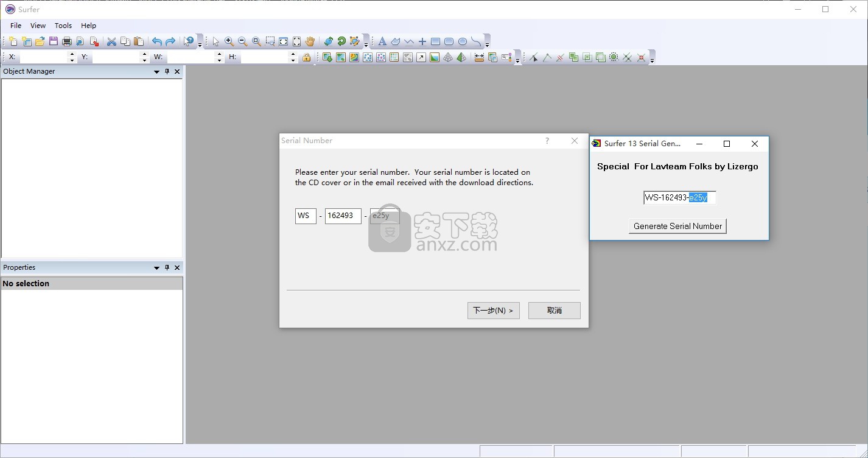Screen dimensions: 868x458
Task: Click the Undo arrow icon
Action: point(157,41)
